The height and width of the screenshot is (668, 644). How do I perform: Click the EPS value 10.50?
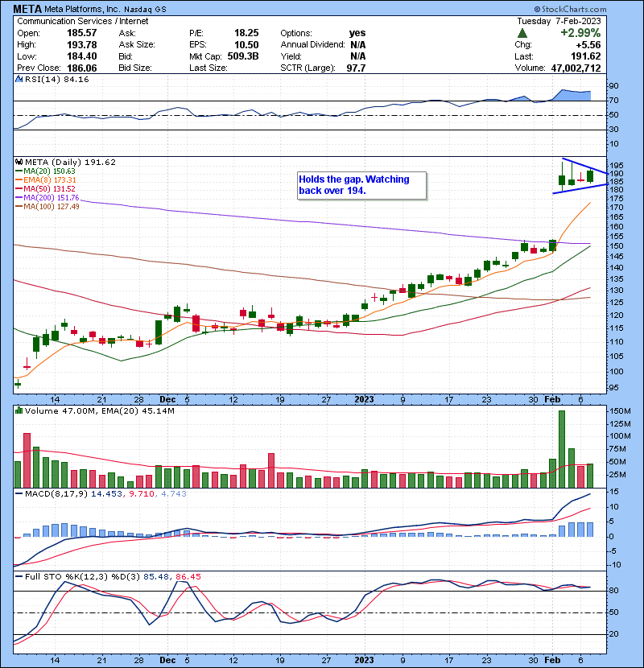[246, 45]
